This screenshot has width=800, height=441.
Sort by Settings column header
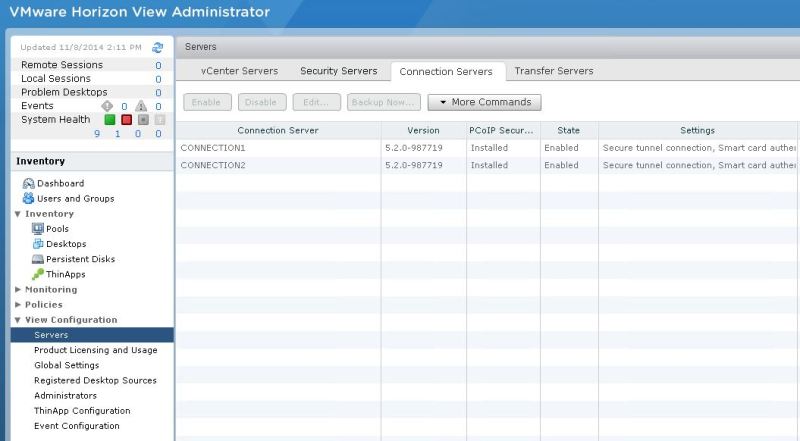tap(698, 131)
